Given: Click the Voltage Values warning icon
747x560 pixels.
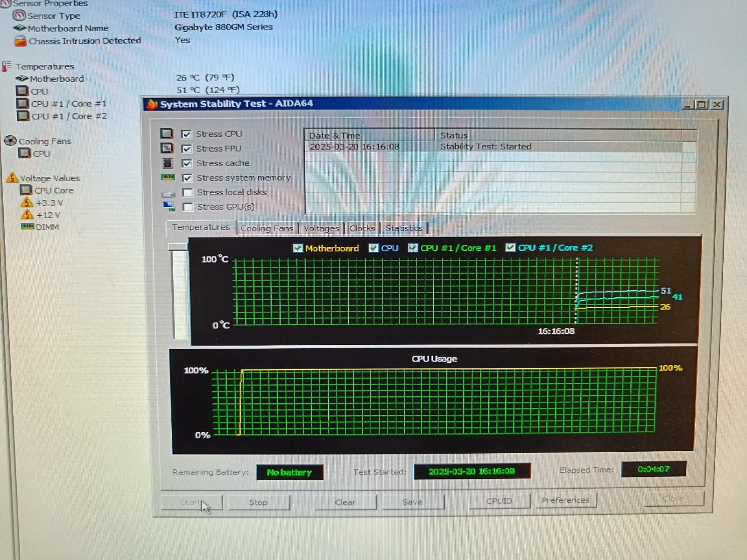Looking at the screenshot, I should (x=12, y=178).
